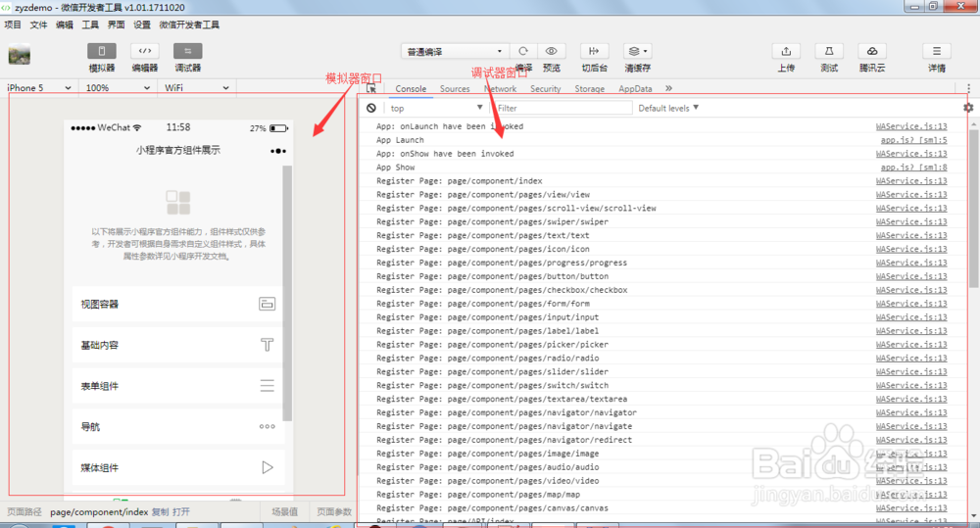980x528 pixels.
Task: Open 界面 menu
Action: pos(117,25)
